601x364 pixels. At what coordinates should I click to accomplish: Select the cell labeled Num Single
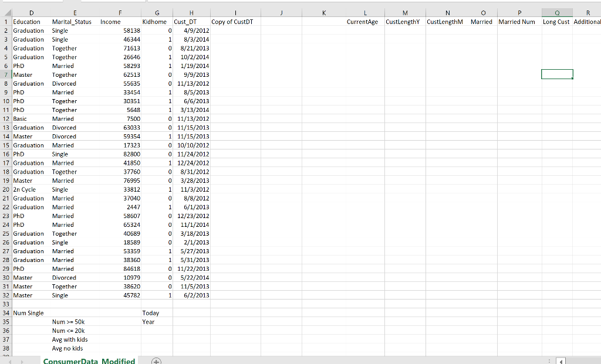pyautogui.click(x=31, y=313)
